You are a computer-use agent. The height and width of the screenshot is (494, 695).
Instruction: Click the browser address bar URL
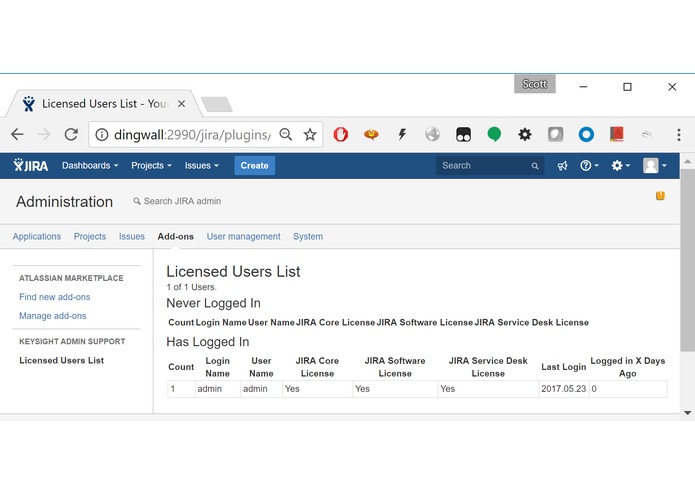pyautogui.click(x=192, y=134)
